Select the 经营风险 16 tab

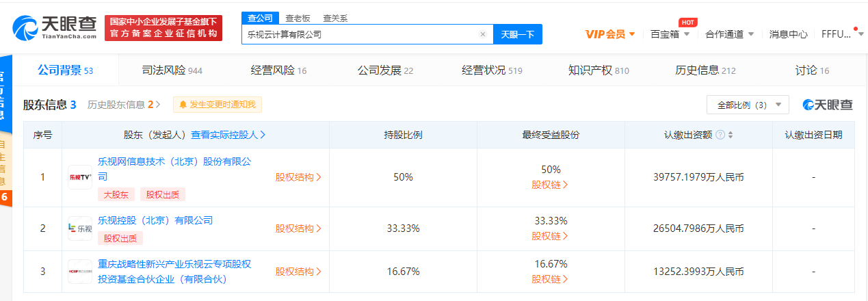[x=278, y=70]
